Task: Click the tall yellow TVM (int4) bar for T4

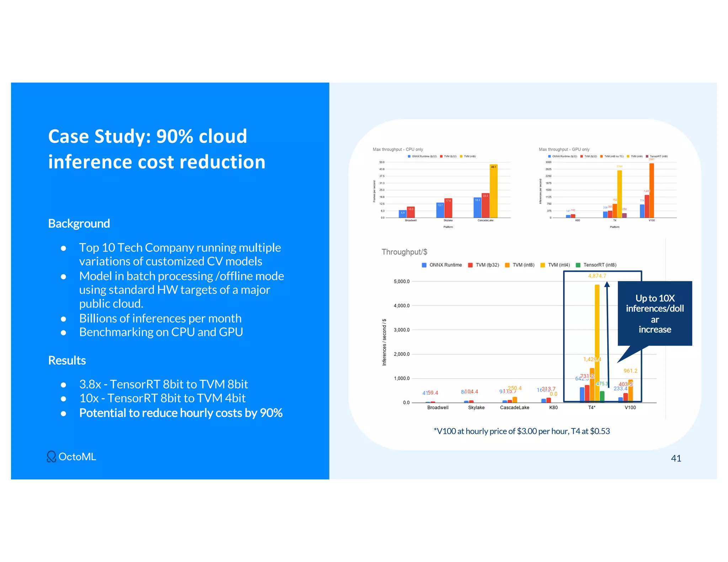Action: point(597,343)
